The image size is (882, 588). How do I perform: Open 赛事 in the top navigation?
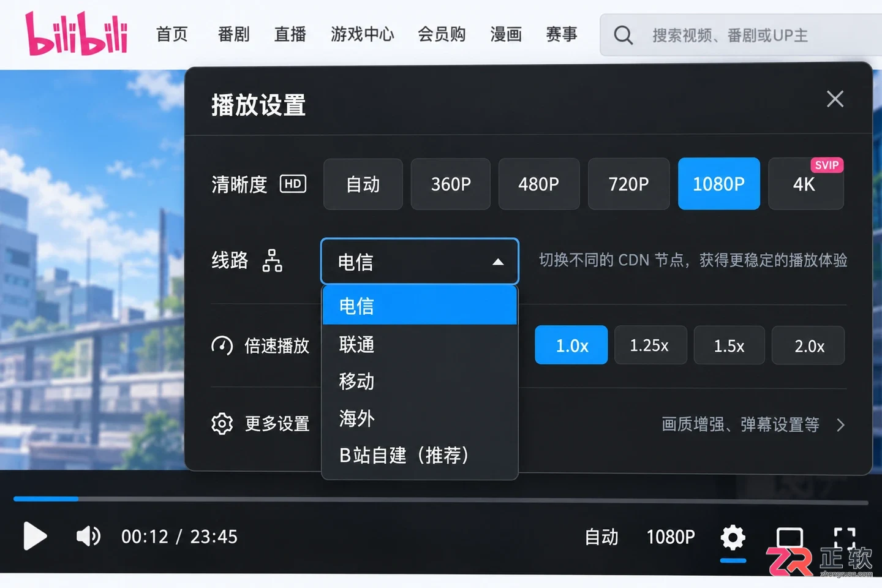(x=562, y=34)
